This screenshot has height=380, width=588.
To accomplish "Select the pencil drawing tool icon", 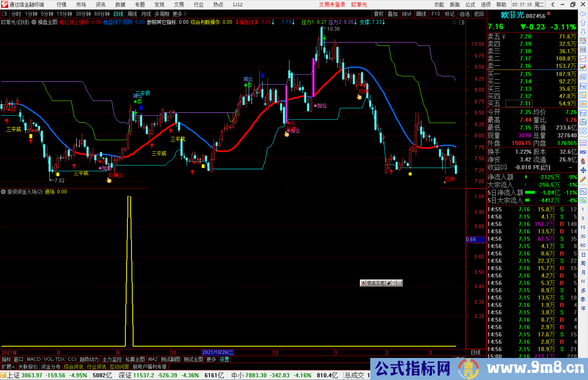I will [583, 179].
